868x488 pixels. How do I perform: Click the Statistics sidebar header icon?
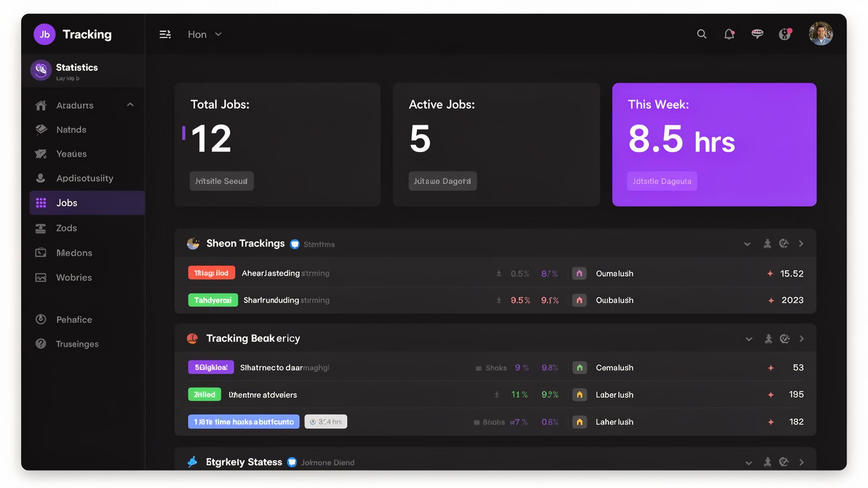click(41, 70)
